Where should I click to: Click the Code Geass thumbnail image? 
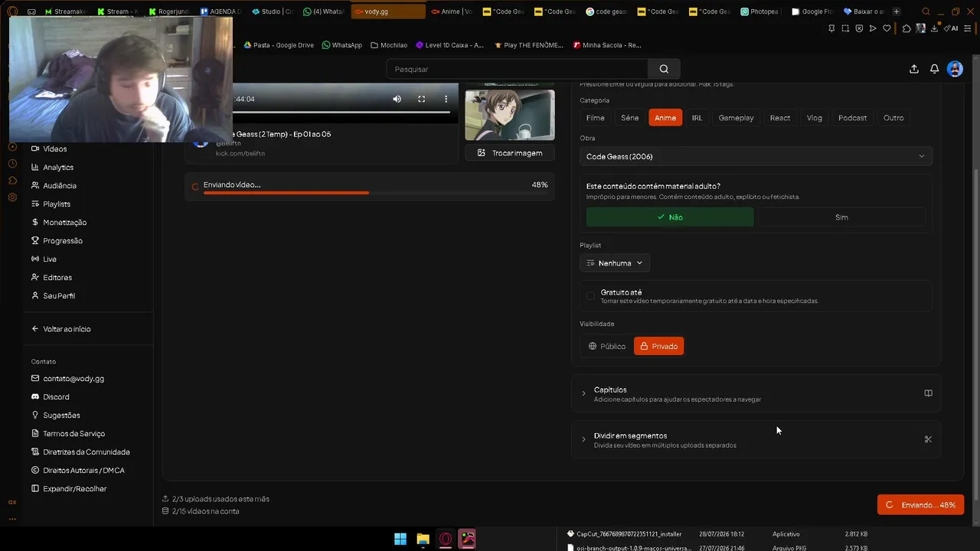[510, 115]
